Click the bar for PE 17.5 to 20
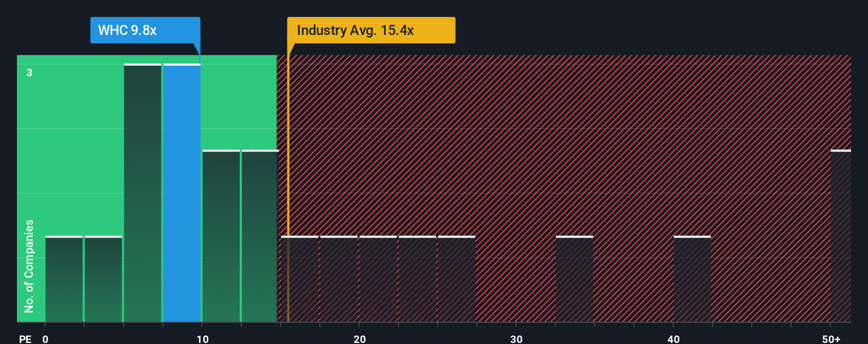Screen dimensions: 868x344 pyautogui.click(x=339, y=279)
